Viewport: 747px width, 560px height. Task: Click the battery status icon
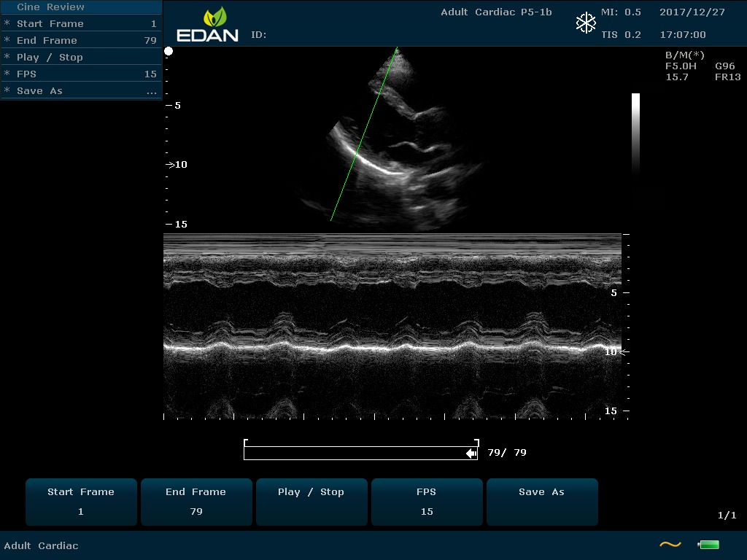click(708, 545)
